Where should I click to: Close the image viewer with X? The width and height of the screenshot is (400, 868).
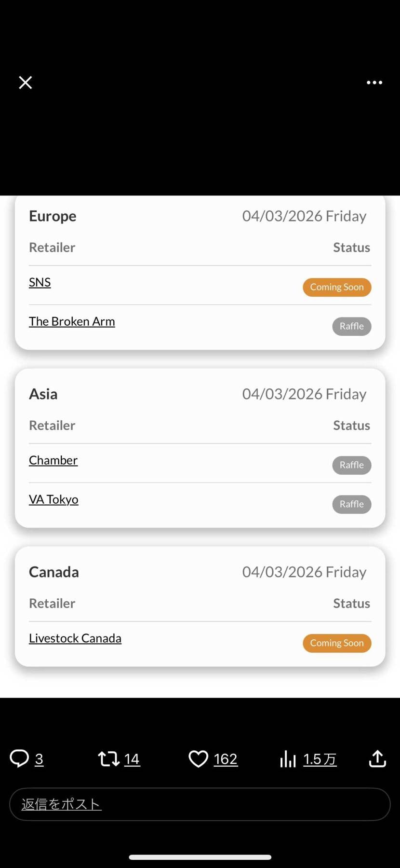coord(26,83)
